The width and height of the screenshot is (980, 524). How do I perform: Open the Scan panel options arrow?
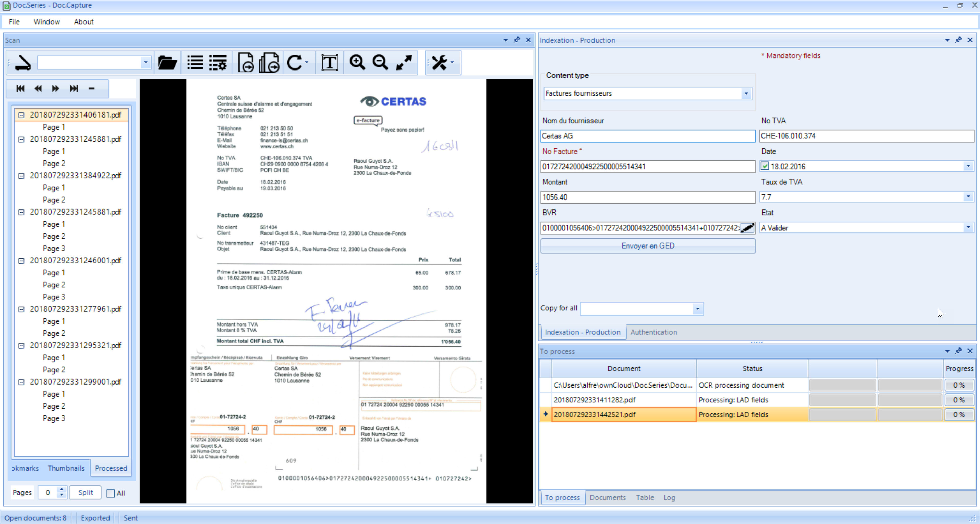click(506, 40)
